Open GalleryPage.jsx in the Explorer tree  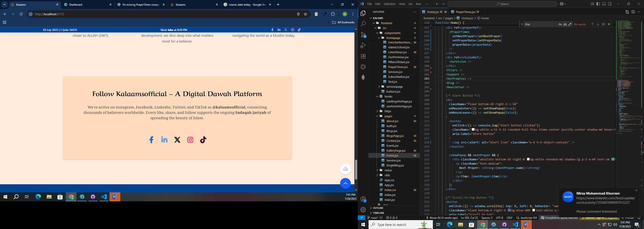(396, 151)
